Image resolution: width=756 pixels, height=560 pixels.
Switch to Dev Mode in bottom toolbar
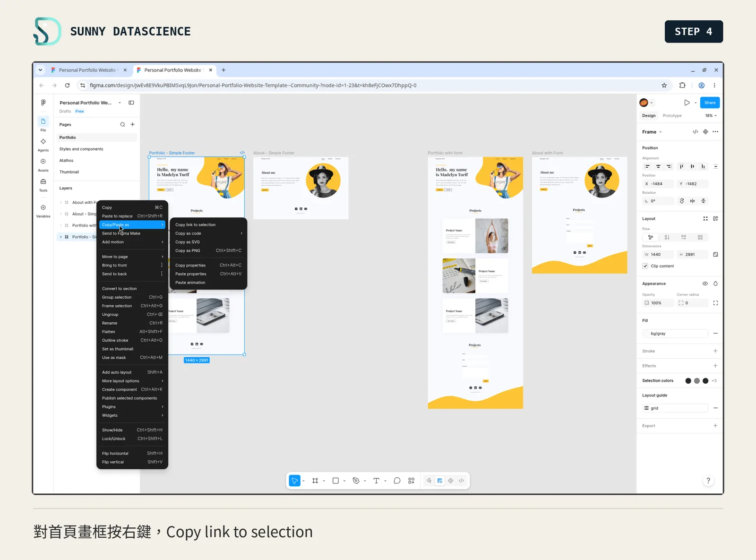tap(462, 481)
